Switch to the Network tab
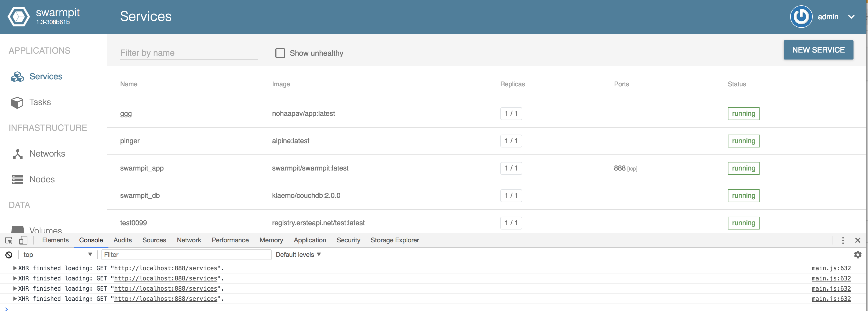The height and width of the screenshot is (311, 868). (x=189, y=240)
